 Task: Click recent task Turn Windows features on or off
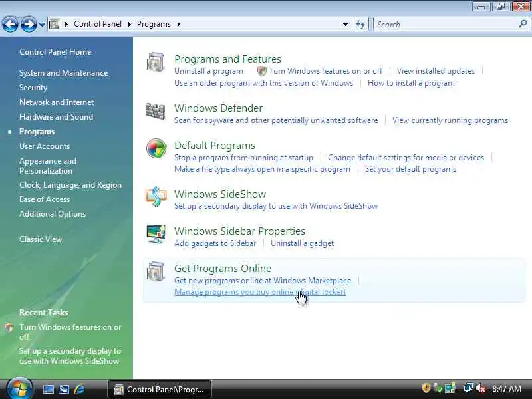pyautogui.click(x=70, y=332)
